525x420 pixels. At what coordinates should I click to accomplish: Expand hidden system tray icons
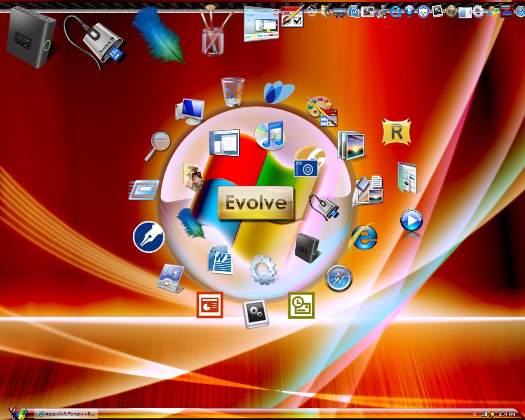475,415
